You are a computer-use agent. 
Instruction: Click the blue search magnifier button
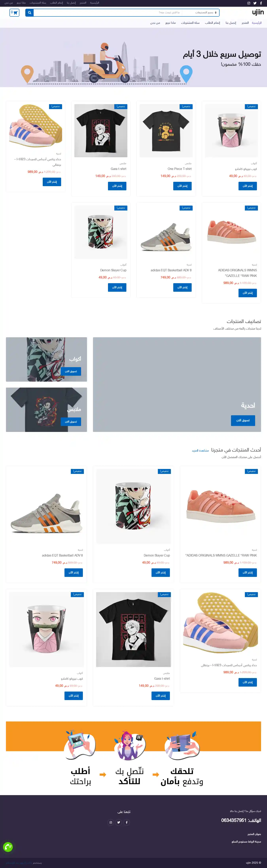pyautogui.click(x=30, y=12)
